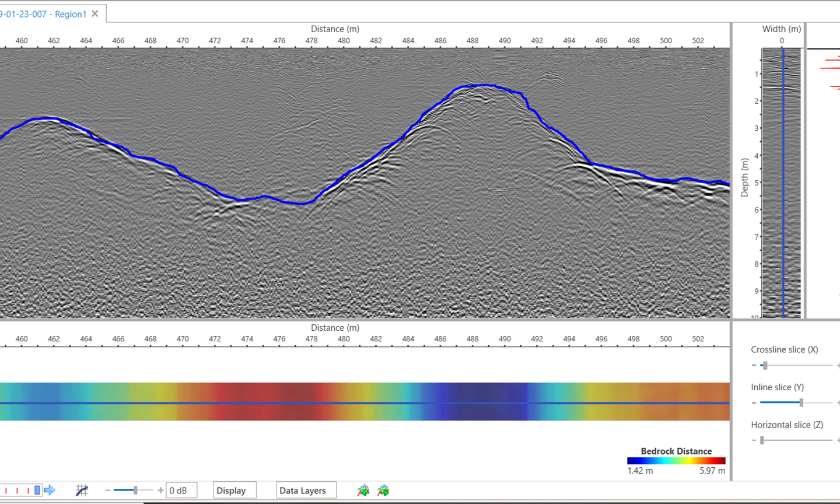Click the Crossline slice (X) slider handle
Viewport: 840px width, 504px height.
pos(765,366)
